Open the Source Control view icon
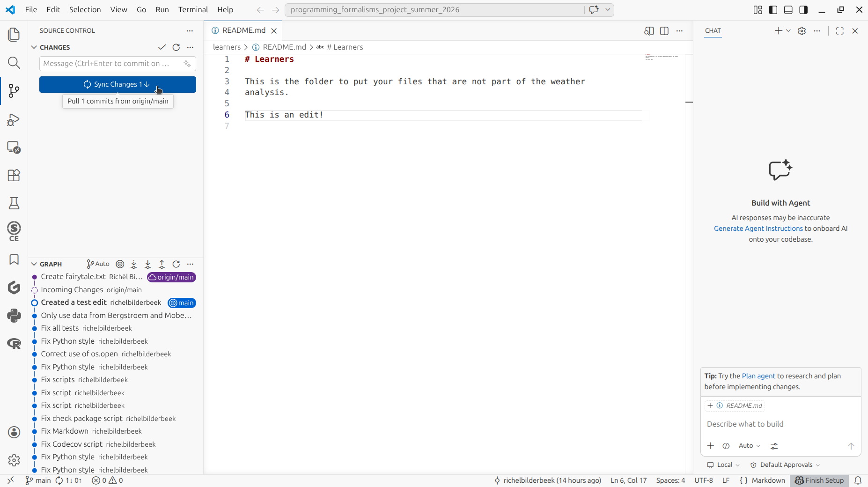Viewport: 868px width, 487px height. click(x=14, y=91)
